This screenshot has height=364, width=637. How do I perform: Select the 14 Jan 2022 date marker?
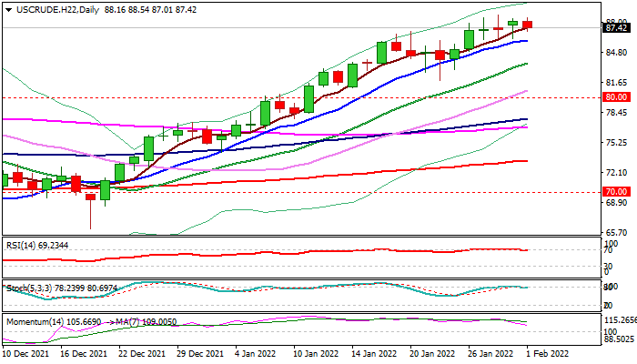point(371,353)
